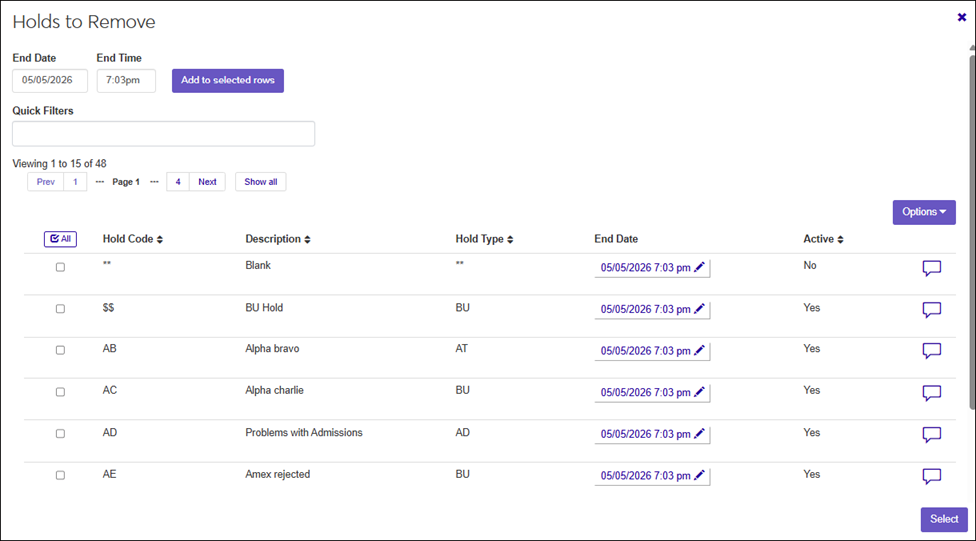
Task: Check the box for the AD hold code
Action: click(60, 433)
